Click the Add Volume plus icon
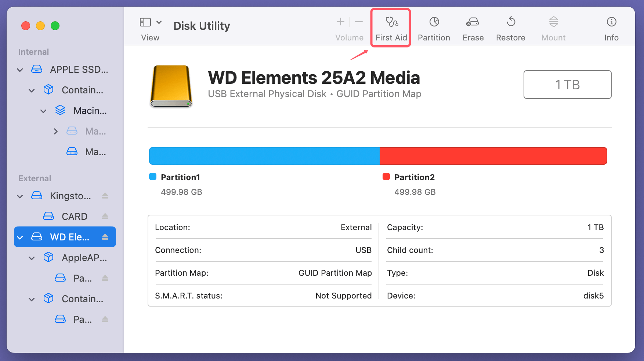The image size is (644, 361). point(340,22)
